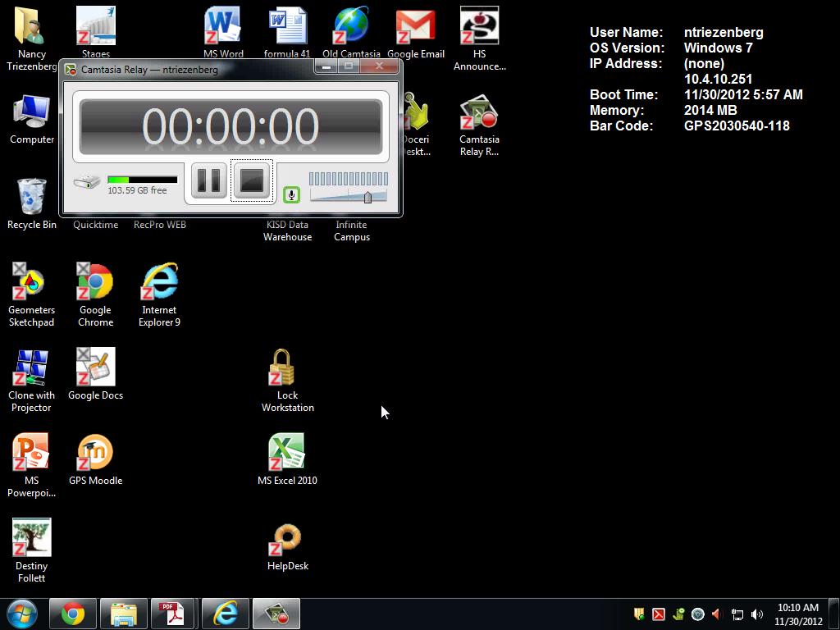Select the Infinite Campus icon label
Screen dimensions: 840x630
pos(351,231)
